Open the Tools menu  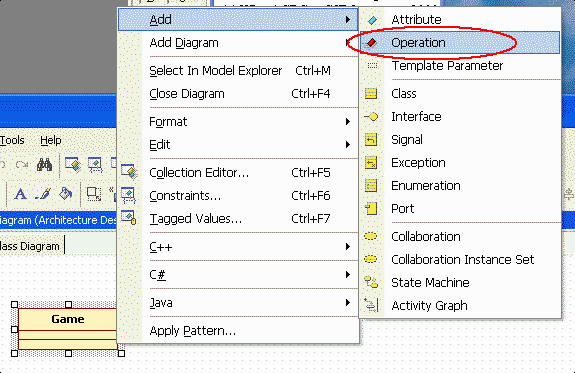coord(12,140)
